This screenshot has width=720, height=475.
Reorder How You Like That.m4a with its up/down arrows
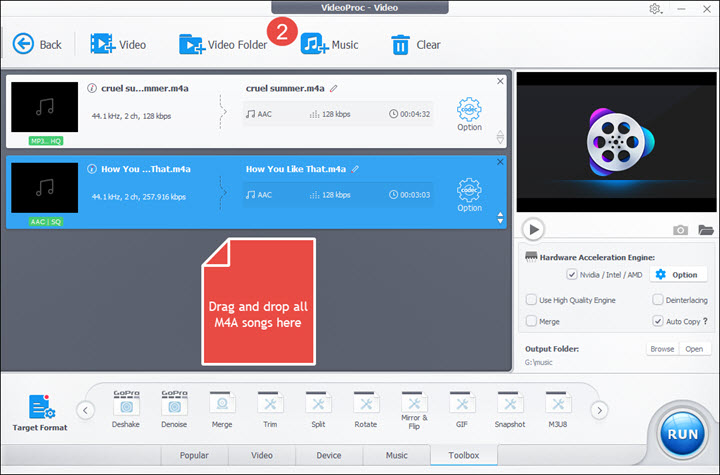point(500,218)
